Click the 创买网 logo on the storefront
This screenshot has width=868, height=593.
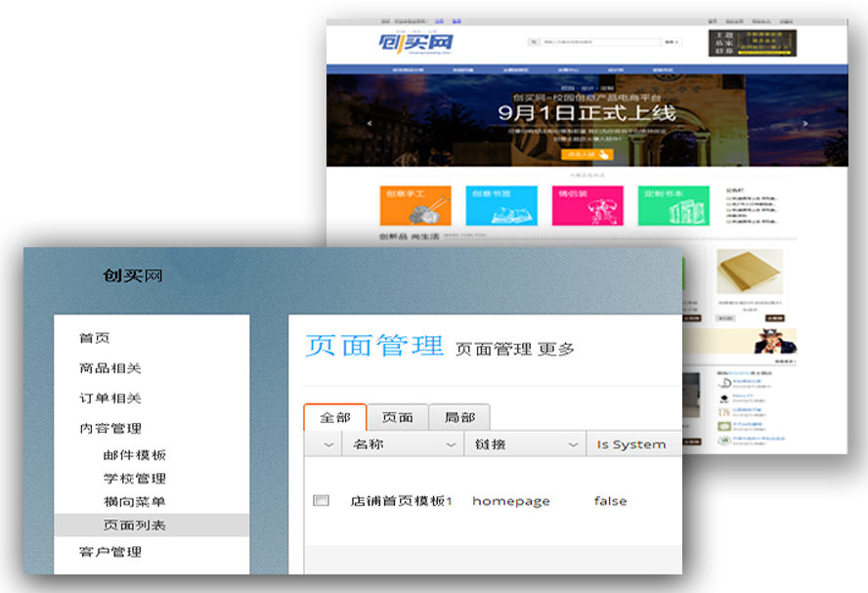click(415, 44)
